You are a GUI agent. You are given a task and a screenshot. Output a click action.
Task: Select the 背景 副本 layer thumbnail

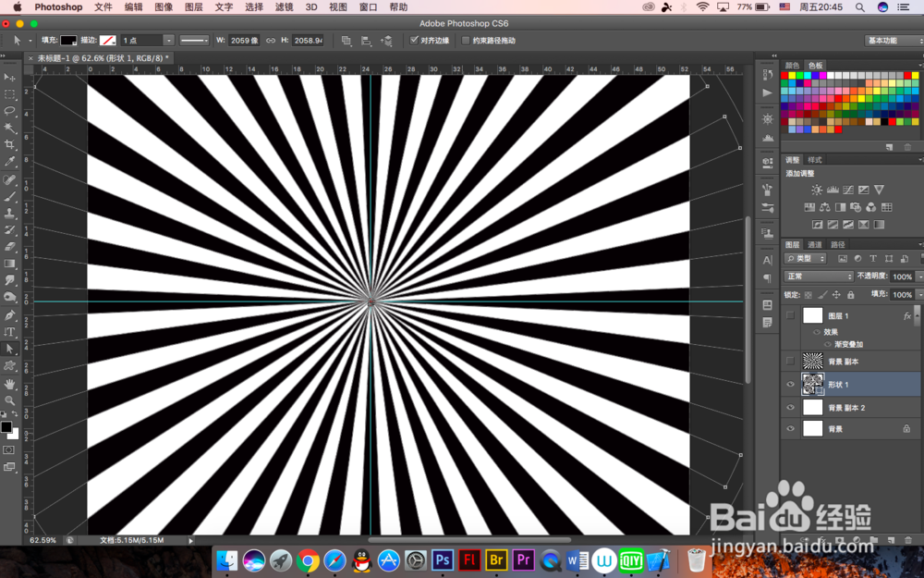pyautogui.click(x=812, y=361)
